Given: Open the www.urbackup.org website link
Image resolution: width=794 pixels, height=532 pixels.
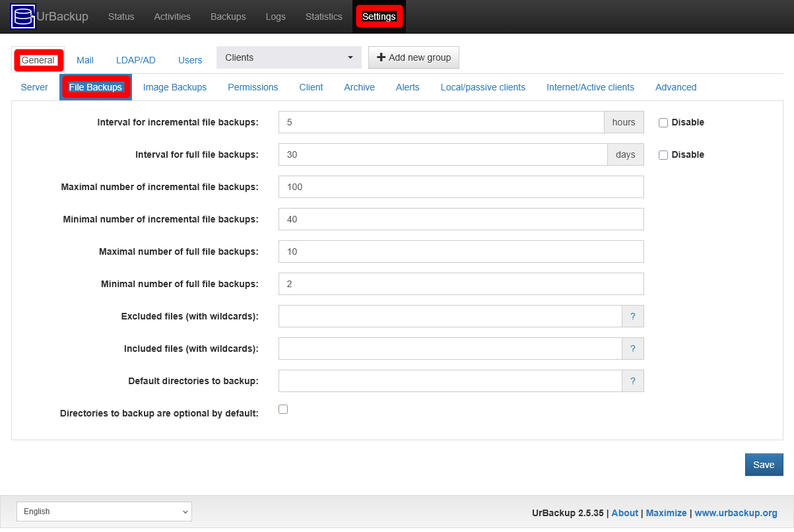Looking at the screenshot, I should coord(736,512).
